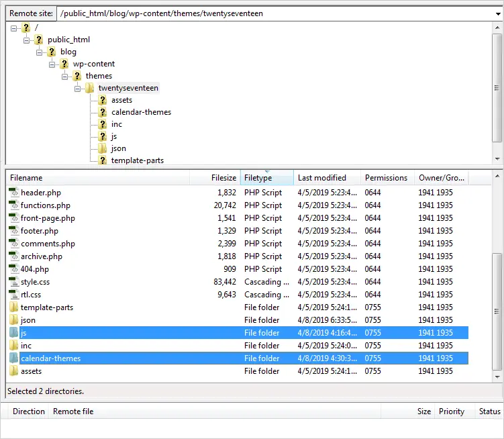Select the blog folder in tree

[x=68, y=52]
